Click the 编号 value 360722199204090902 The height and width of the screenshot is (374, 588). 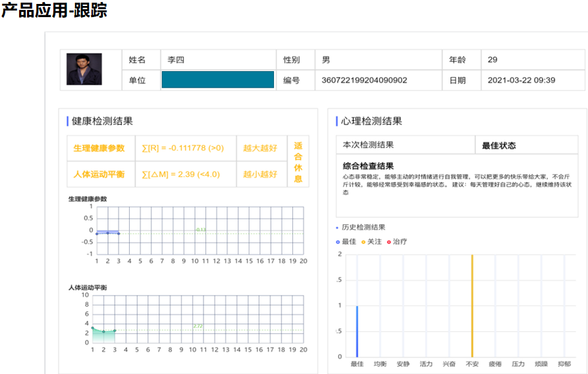click(x=364, y=80)
